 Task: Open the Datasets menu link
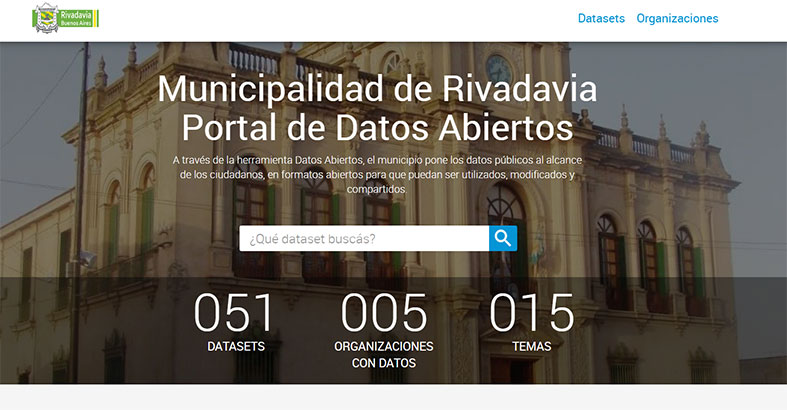point(601,19)
